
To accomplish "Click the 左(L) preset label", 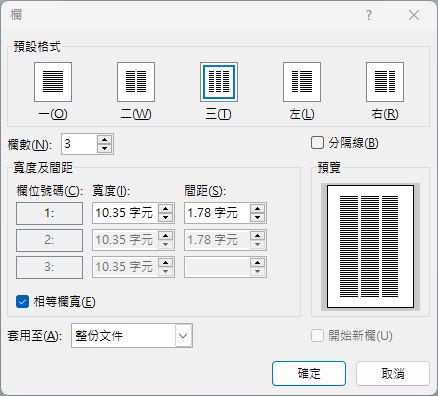I will [x=302, y=114].
